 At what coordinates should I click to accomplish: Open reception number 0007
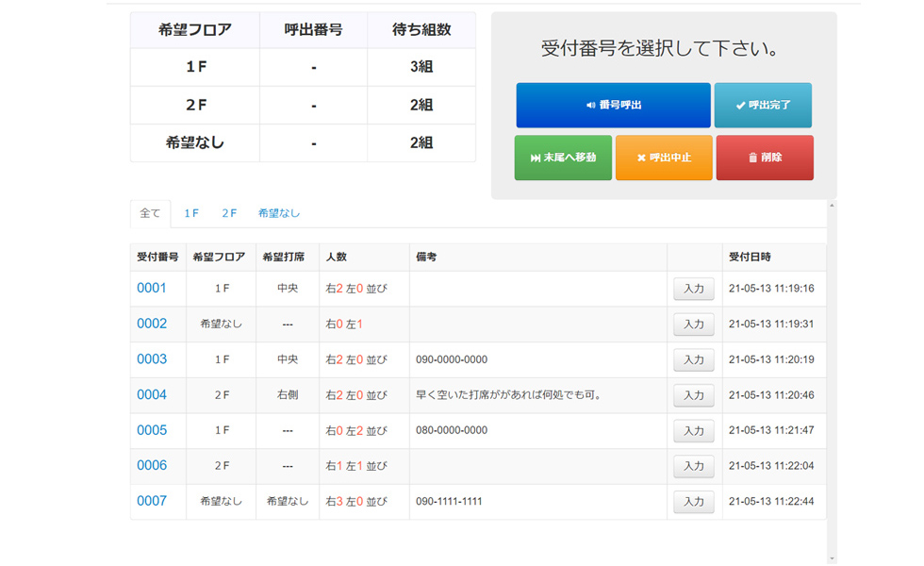[x=152, y=501]
